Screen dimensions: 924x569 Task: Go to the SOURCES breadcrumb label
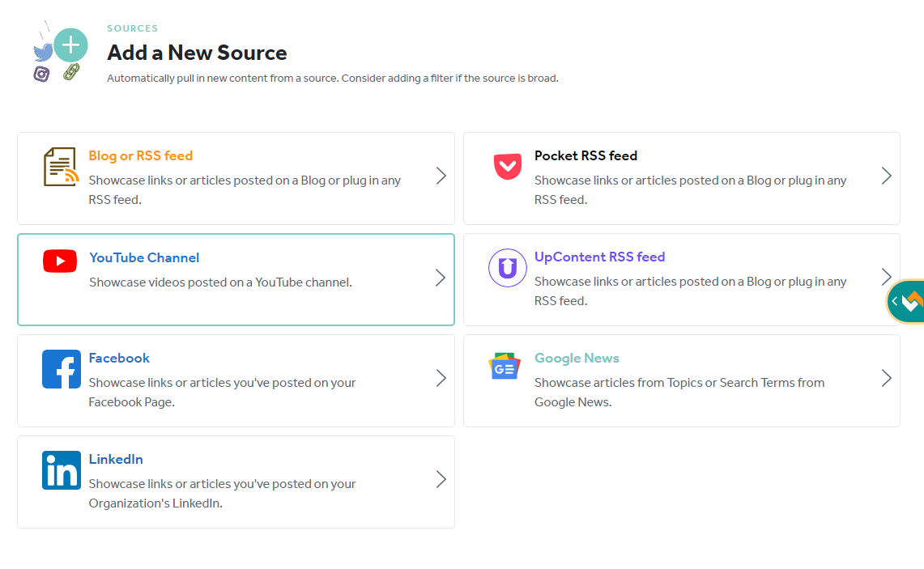(x=133, y=28)
